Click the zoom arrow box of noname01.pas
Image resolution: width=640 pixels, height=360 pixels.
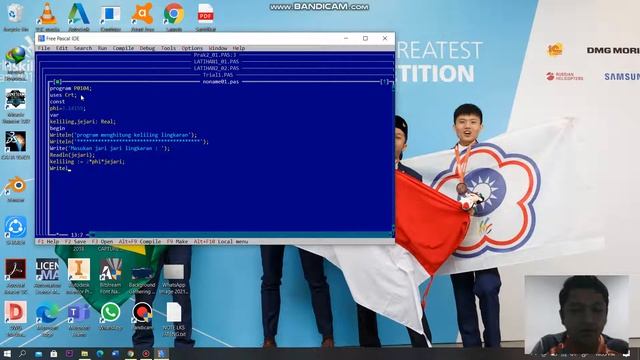point(384,82)
